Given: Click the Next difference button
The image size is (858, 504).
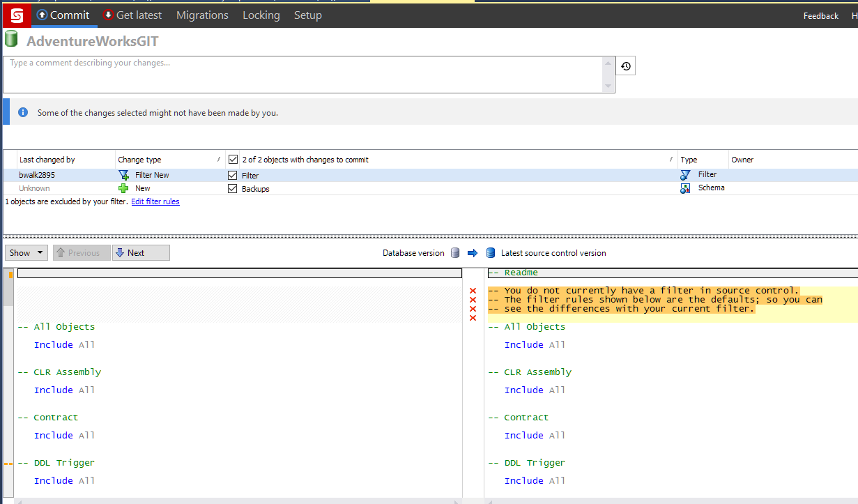Looking at the screenshot, I should point(141,253).
